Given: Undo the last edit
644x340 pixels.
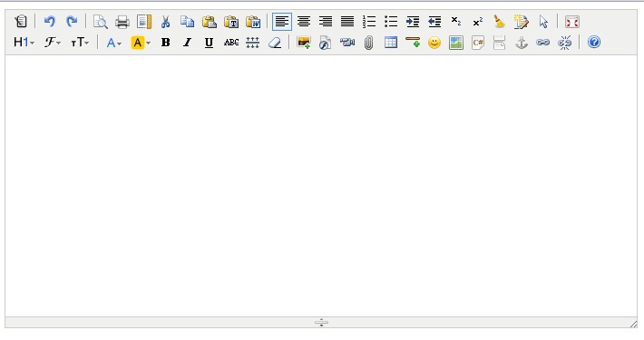Looking at the screenshot, I should (x=50, y=22).
